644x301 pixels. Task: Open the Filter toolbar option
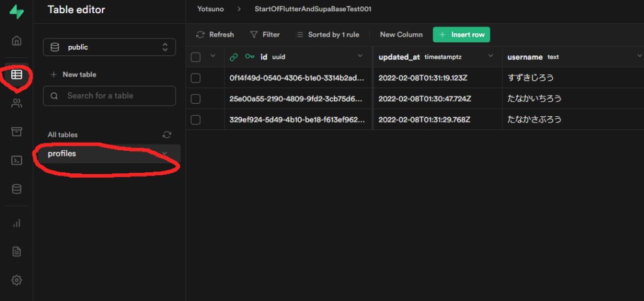click(x=265, y=35)
